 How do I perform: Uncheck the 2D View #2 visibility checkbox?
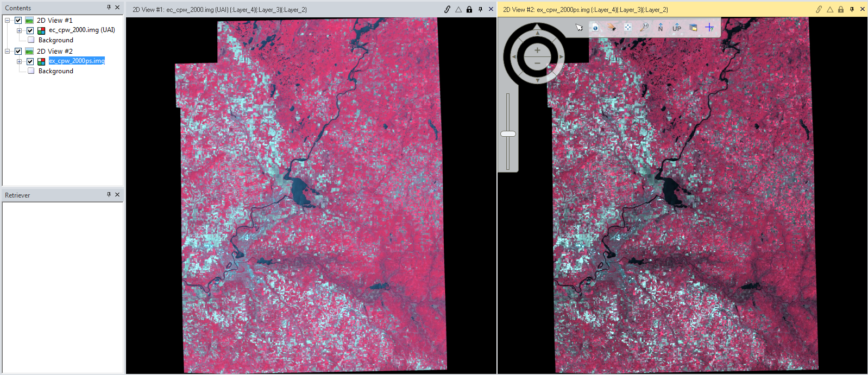(x=18, y=51)
